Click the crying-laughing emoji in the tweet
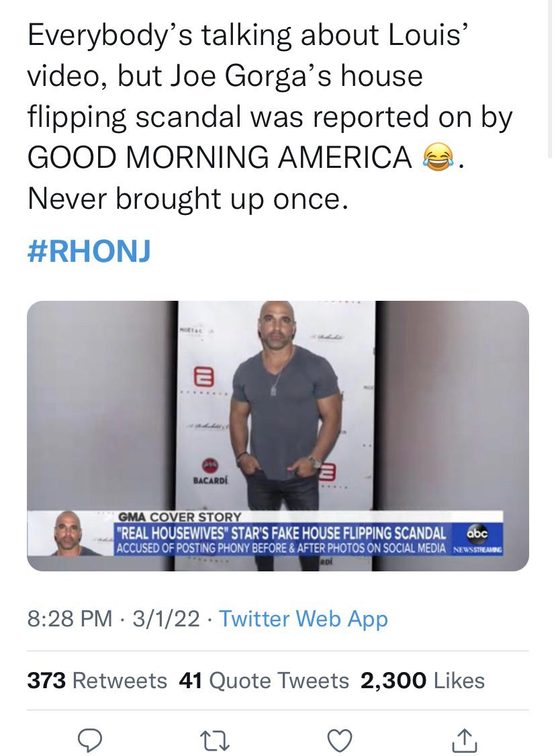Screen dimensions: 556x756 coord(436,158)
